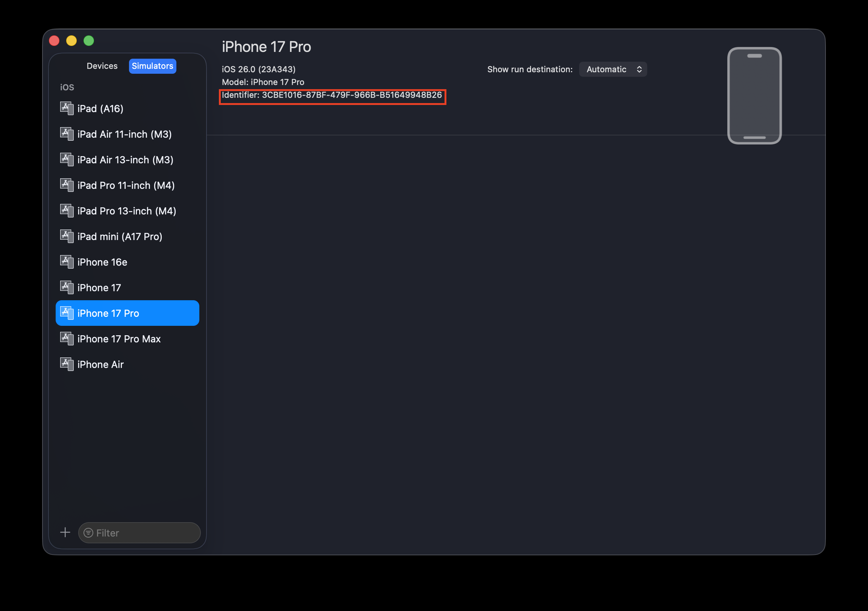Click the filter icon in search field

tap(88, 533)
